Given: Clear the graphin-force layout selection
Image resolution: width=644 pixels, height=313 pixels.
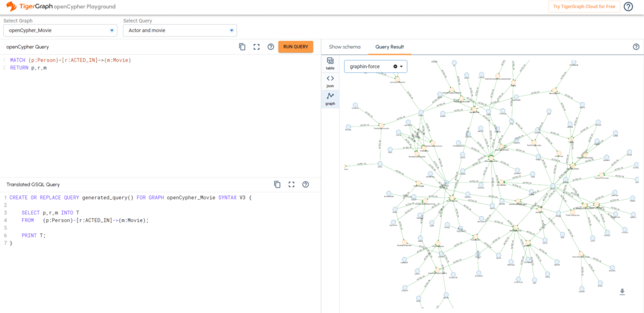Looking at the screenshot, I should [x=395, y=66].
